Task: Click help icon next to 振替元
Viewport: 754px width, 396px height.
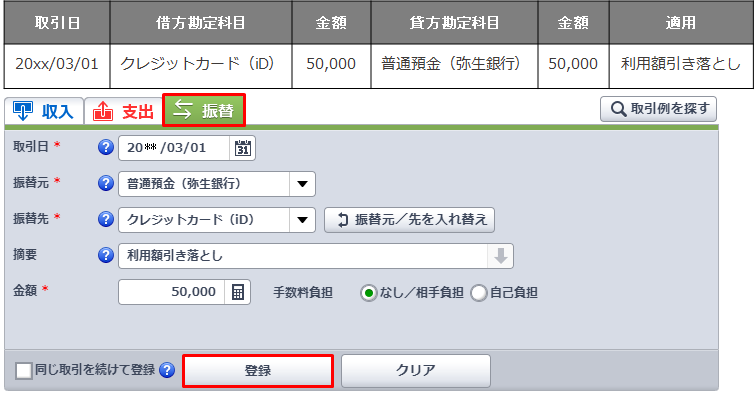Action: coord(106,183)
